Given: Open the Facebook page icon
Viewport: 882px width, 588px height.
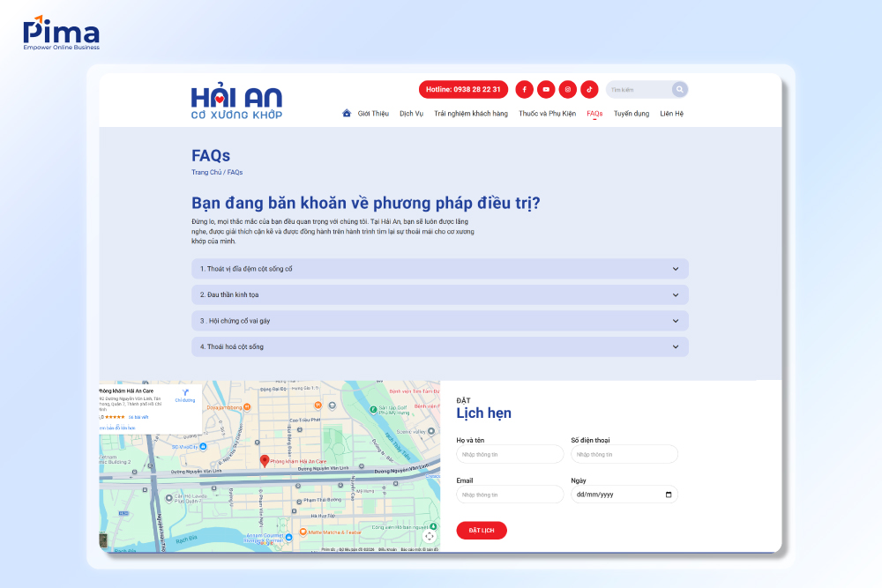Looking at the screenshot, I should [524, 89].
